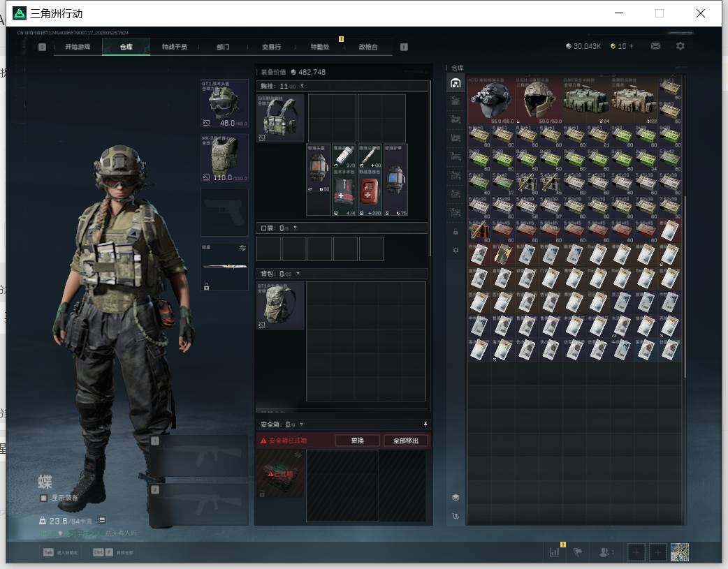Click the 更换 button
Image resolution: width=728 pixels, height=569 pixels.
pos(357,441)
